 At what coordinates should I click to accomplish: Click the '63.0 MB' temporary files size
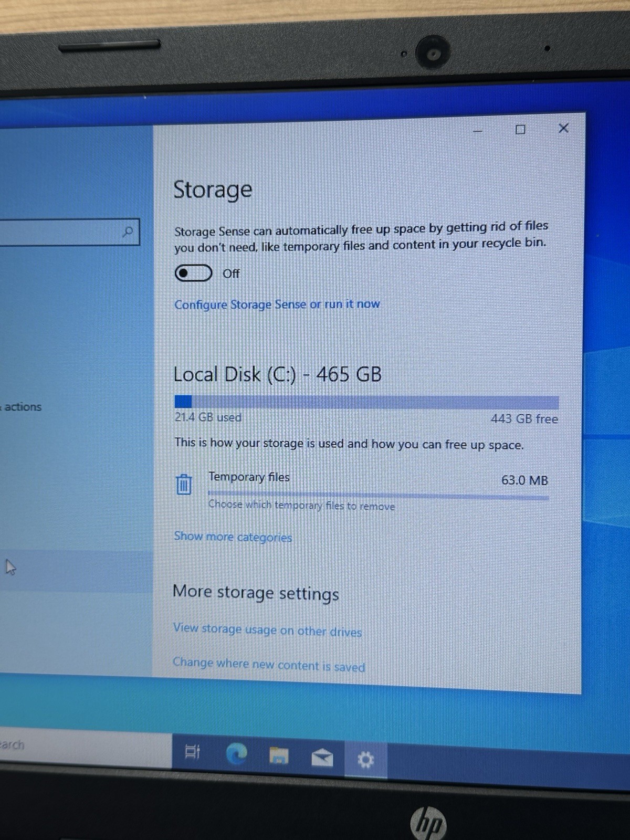click(524, 480)
